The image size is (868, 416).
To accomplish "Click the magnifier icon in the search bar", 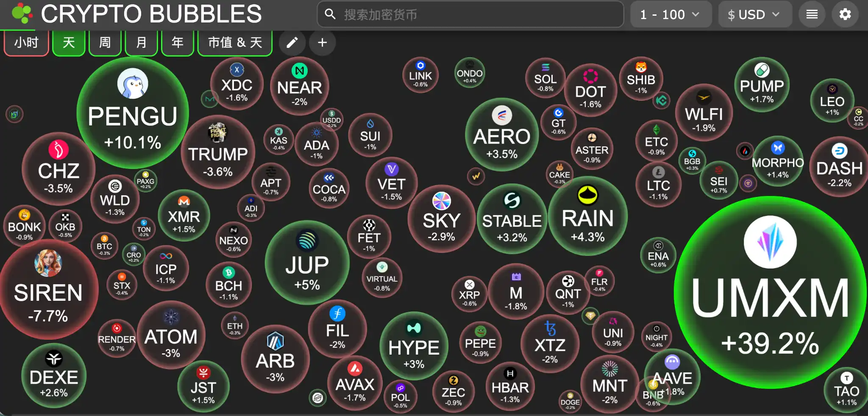I will (x=330, y=14).
